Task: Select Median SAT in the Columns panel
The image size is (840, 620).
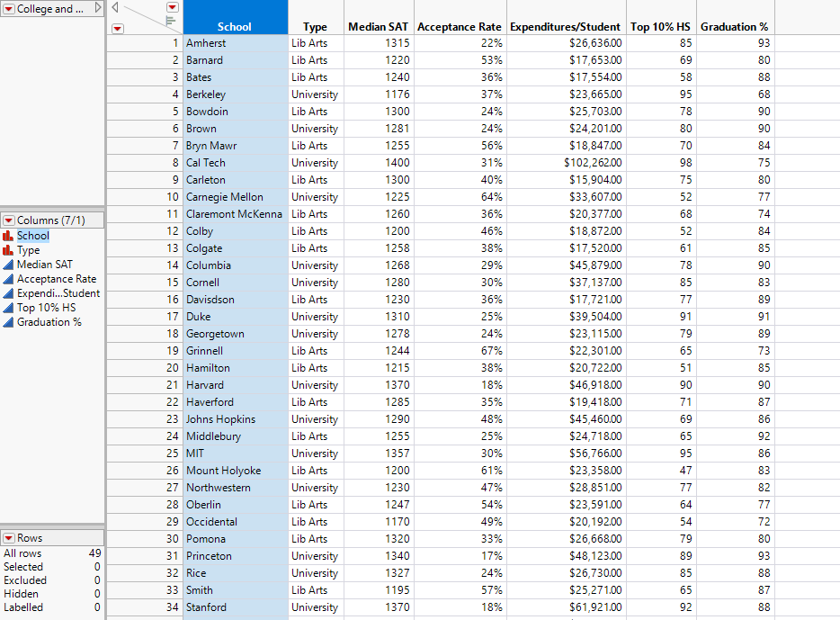Action: pyautogui.click(x=44, y=265)
